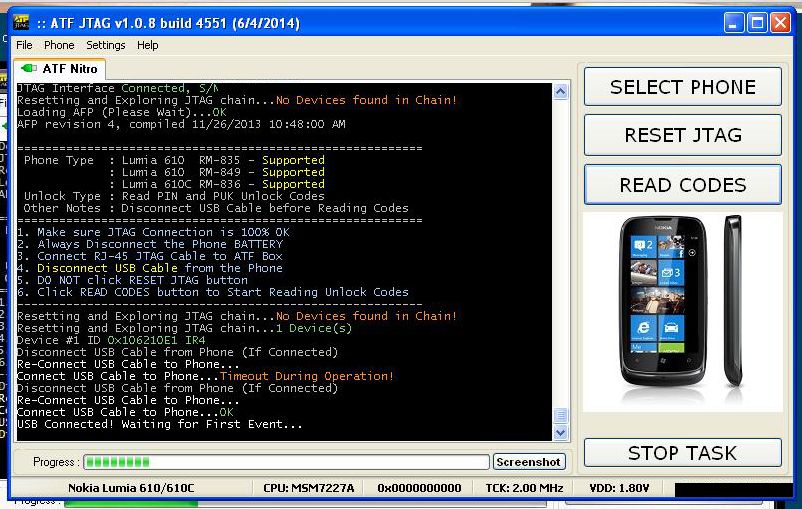The image size is (802, 509).
Task: Open the Help menu
Action: [148, 45]
